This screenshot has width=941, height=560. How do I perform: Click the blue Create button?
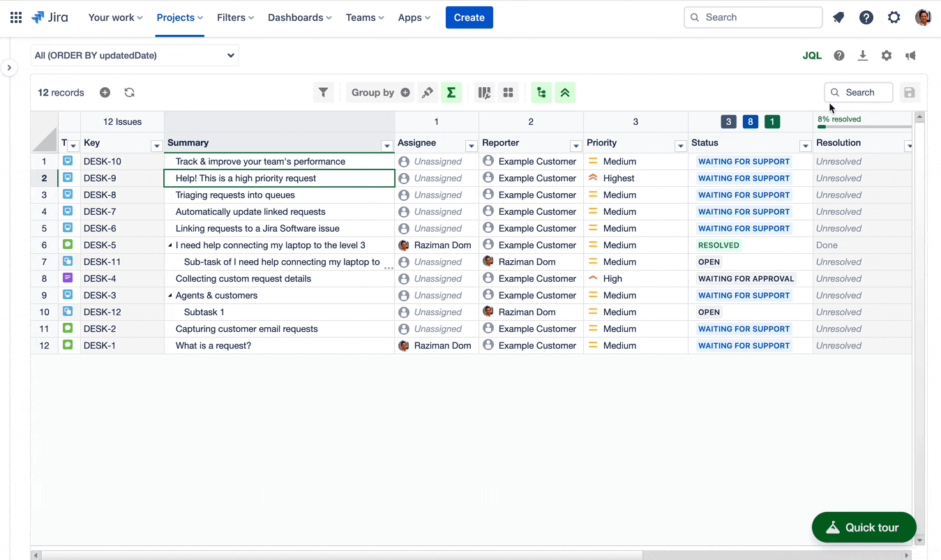point(469,17)
